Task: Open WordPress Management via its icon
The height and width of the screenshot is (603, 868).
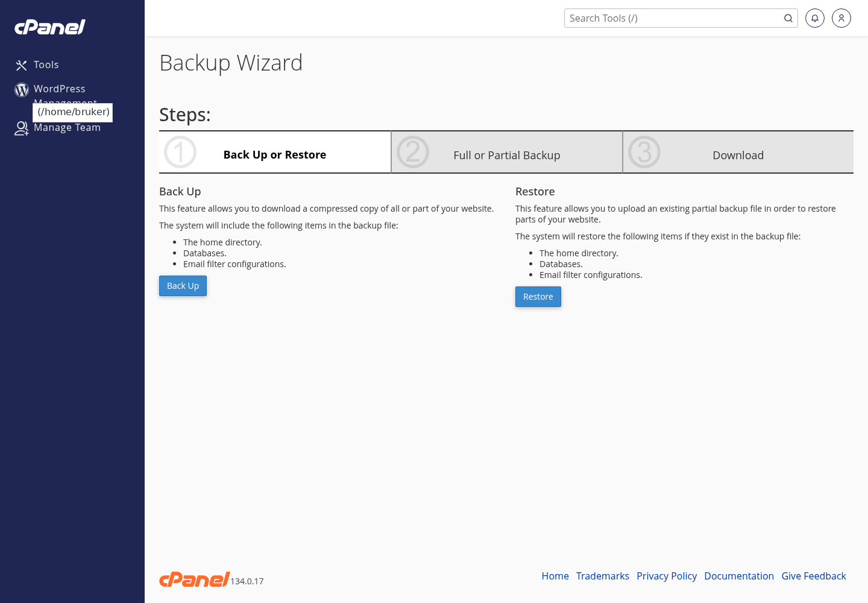Action: (21, 89)
